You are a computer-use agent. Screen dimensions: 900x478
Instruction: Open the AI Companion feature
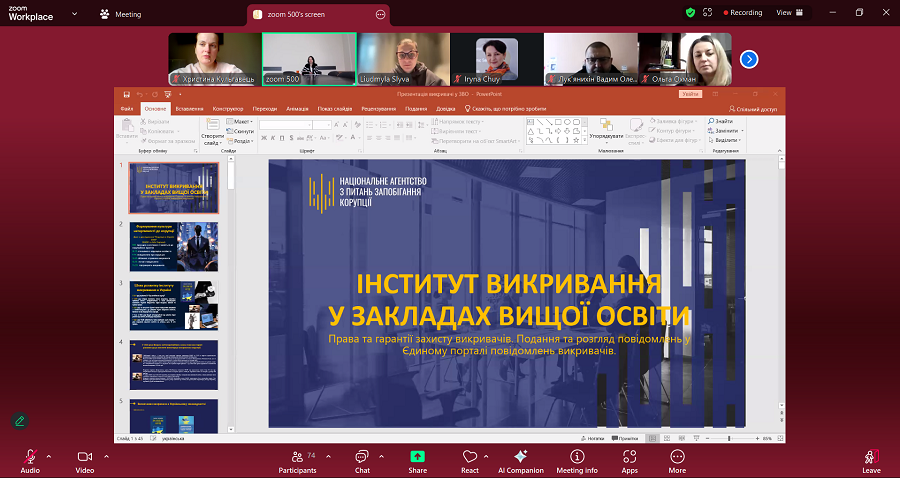[x=521, y=462]
